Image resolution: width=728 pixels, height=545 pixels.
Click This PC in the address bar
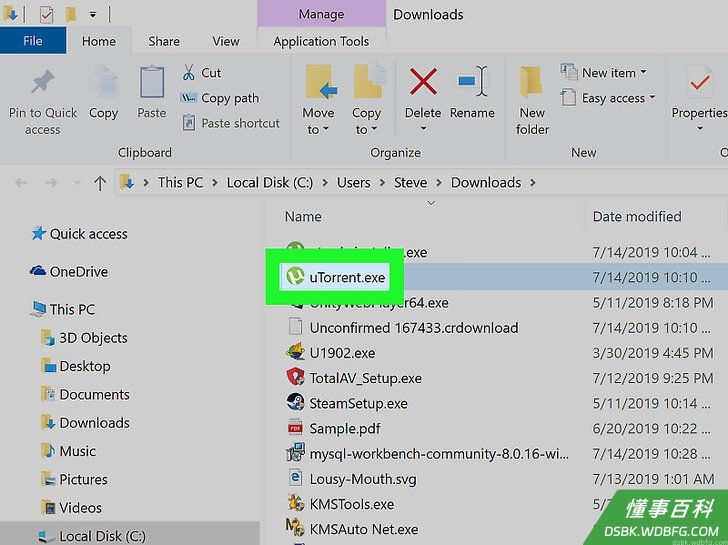pyautogui.click(x=180, y=182)
